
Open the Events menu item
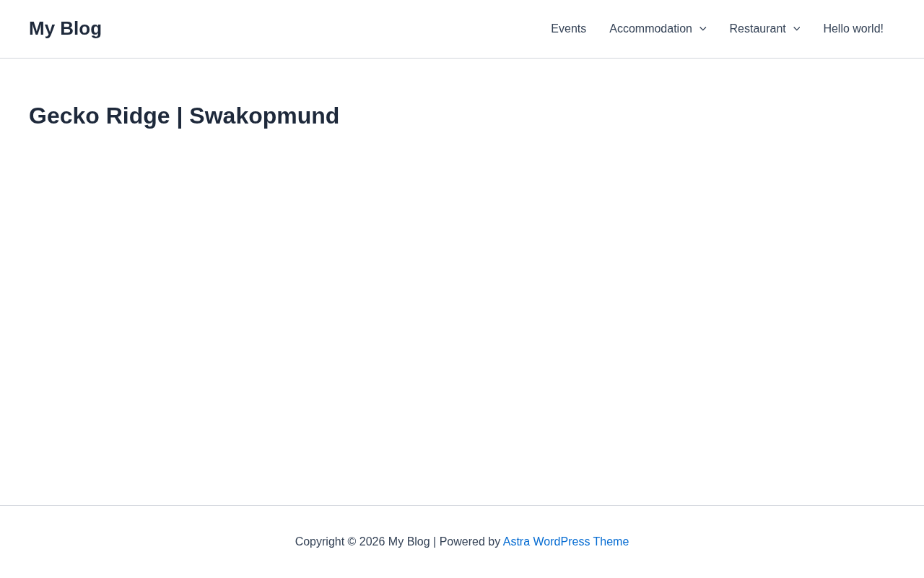coord(569,29)
